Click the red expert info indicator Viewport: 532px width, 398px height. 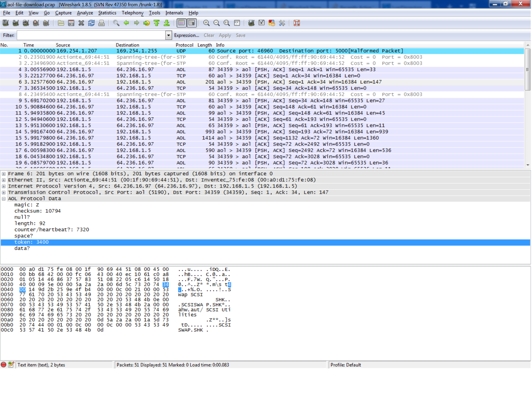(4, 365)
